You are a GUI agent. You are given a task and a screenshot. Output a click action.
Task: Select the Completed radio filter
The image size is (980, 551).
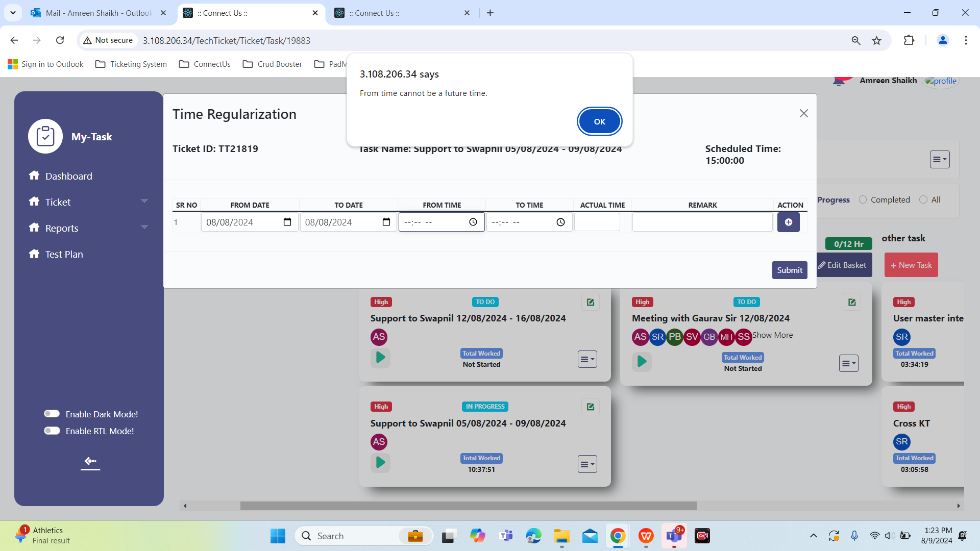[x=863, y=199]
